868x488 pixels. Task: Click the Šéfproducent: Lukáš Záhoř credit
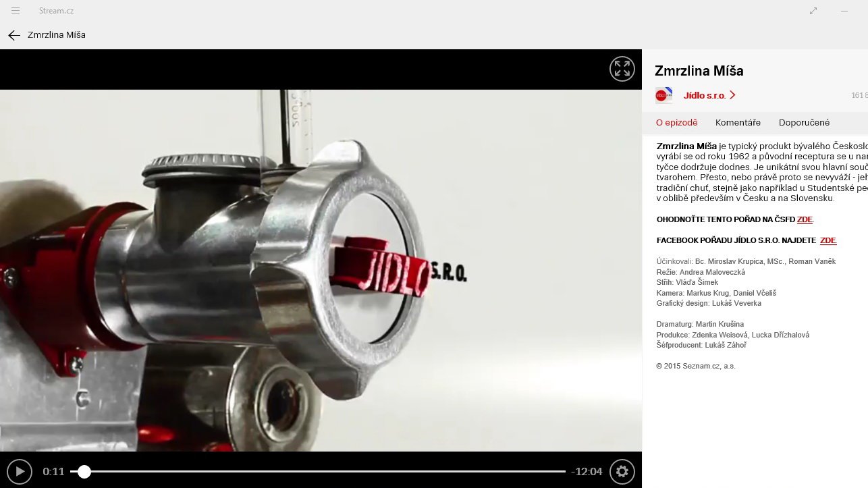coord(701,345)
